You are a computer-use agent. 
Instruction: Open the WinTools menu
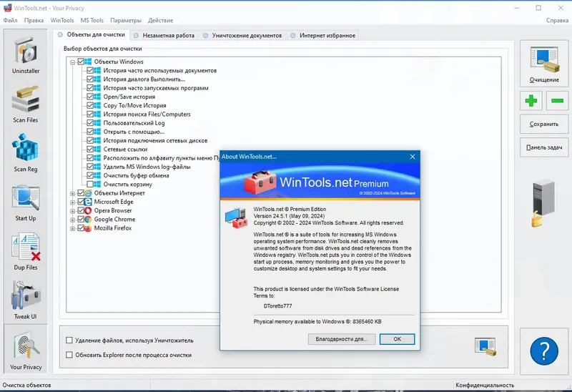[x=62, y=21]
